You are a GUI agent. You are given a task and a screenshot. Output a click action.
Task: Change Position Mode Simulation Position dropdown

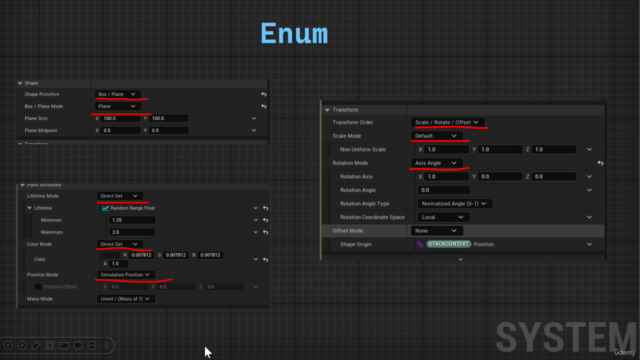(x=125, y=275)
